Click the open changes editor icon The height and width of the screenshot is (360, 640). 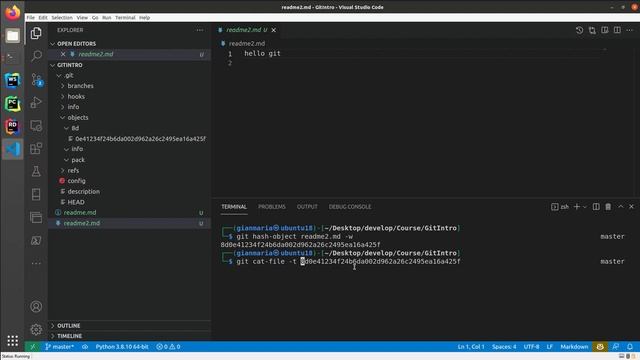(x=592, y=30)
